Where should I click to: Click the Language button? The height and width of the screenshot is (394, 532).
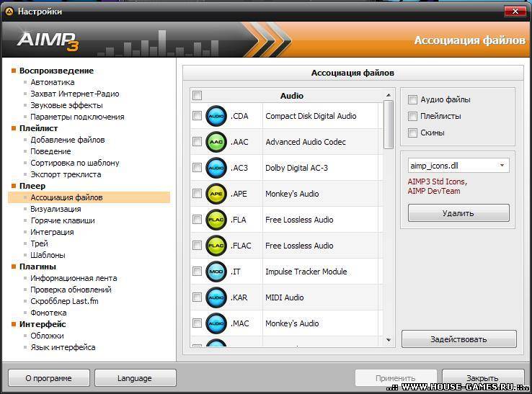(x=135, y=378)
